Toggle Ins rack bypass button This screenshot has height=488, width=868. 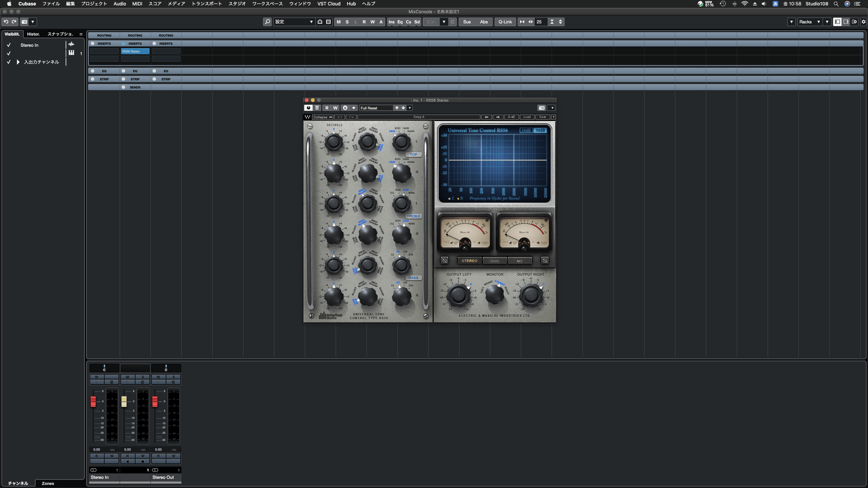(x=392, y=22)
